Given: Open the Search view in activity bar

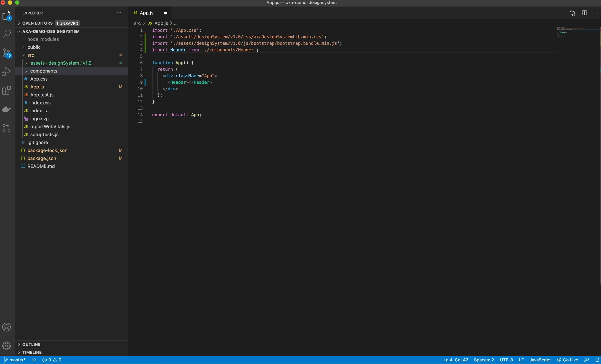Looking at the screenshot, I should click(7, 34).
